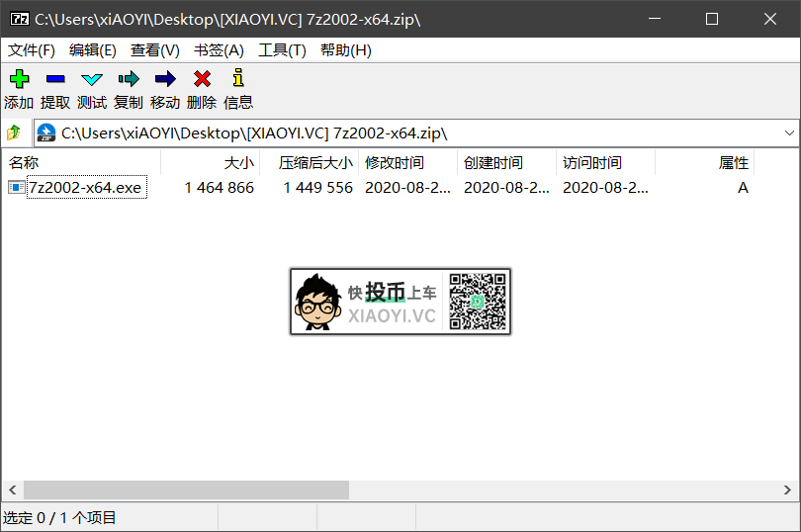Click the zip archive icon in address bar
The width and height of the screenshot is (801, 532).
(46, 133)
